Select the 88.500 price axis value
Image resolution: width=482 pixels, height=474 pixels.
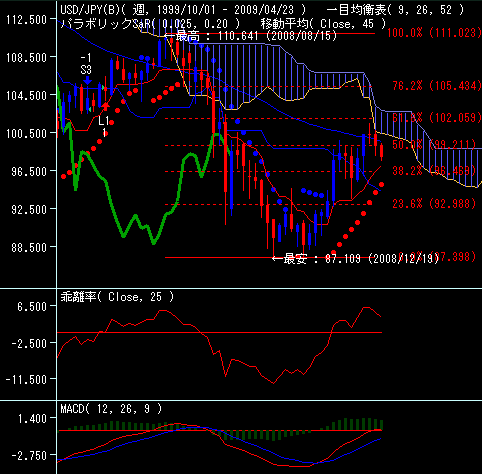point(29,247)
